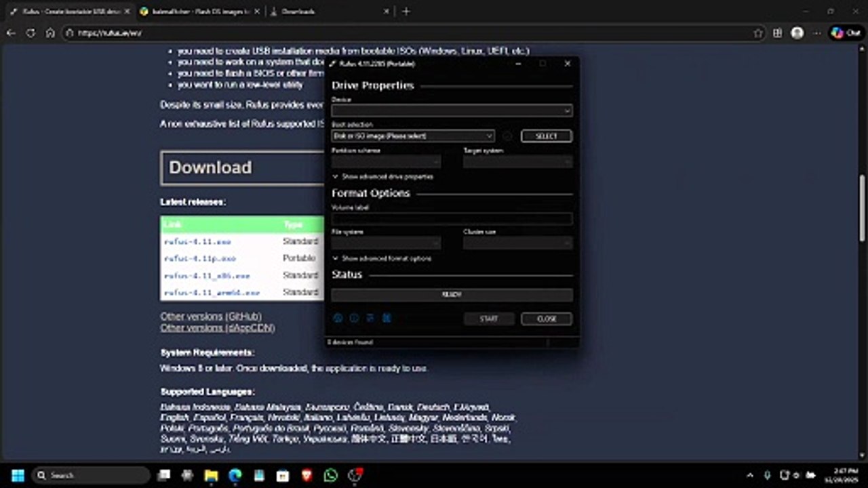Expand Show advanced drive properties
This screenshot has width=868, height=488.
click(x=382, y=176)
